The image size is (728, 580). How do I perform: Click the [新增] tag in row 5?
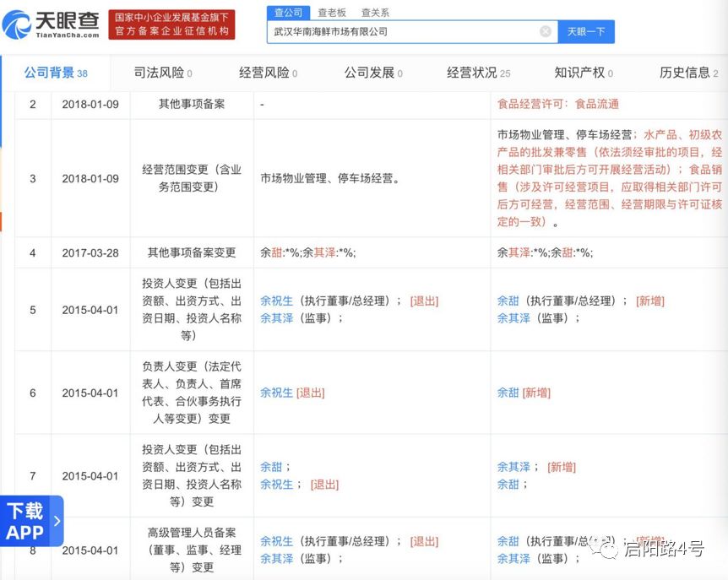[650, 301]
